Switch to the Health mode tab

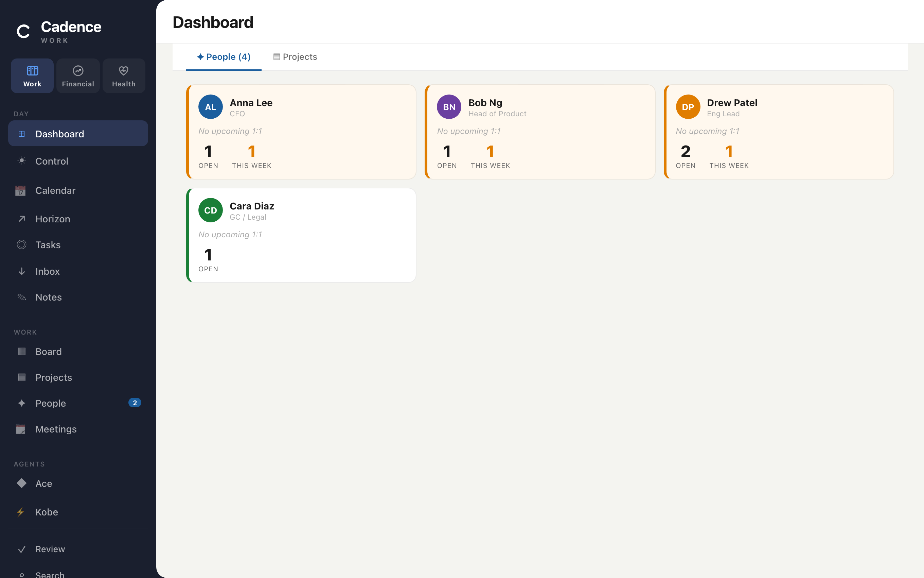point(124,76)
